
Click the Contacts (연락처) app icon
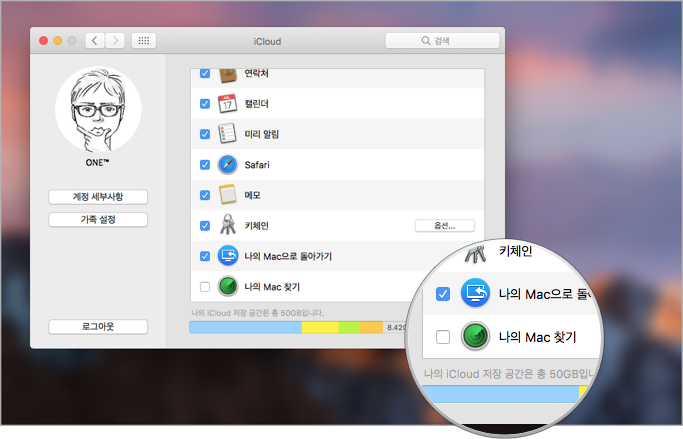(x=228, y=75)
